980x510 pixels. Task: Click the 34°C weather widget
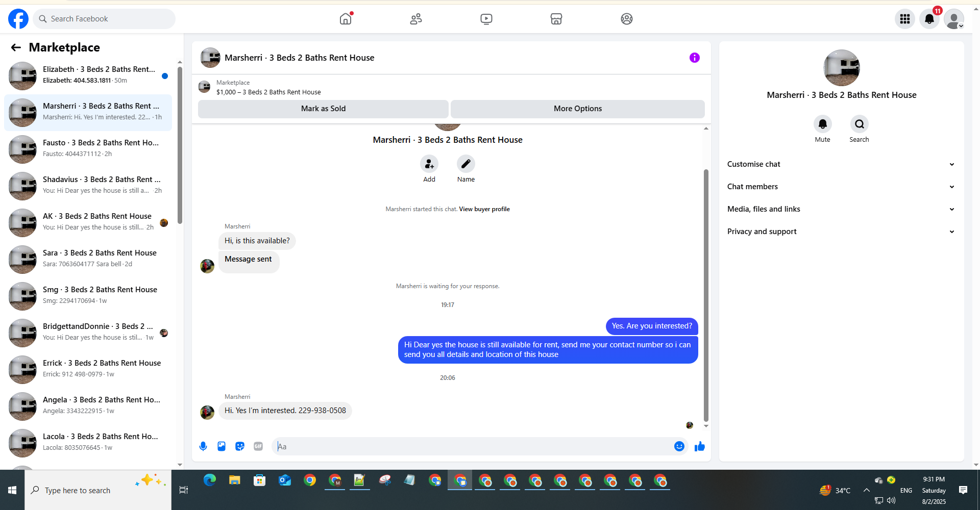[835, 490]
